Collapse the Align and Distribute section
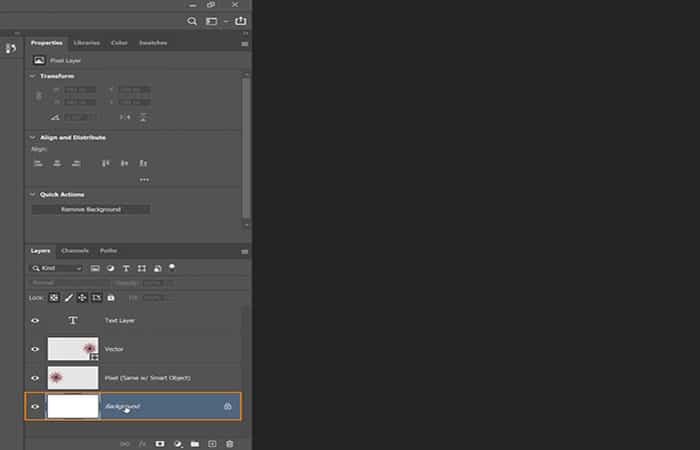The width and height of the screenshot is (700, 450). coord(32,137)
